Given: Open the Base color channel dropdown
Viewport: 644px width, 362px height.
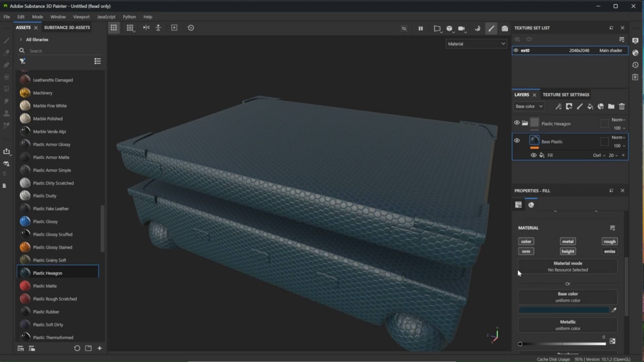Looking at the screenshot, I should pos(529,106).
